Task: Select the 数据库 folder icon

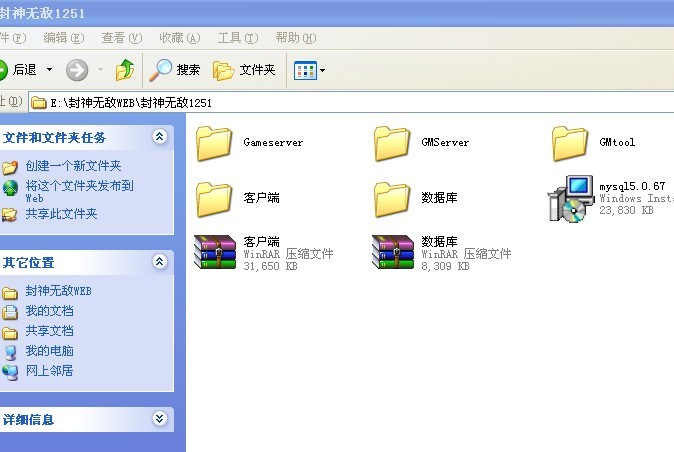Action: [392, 198]
